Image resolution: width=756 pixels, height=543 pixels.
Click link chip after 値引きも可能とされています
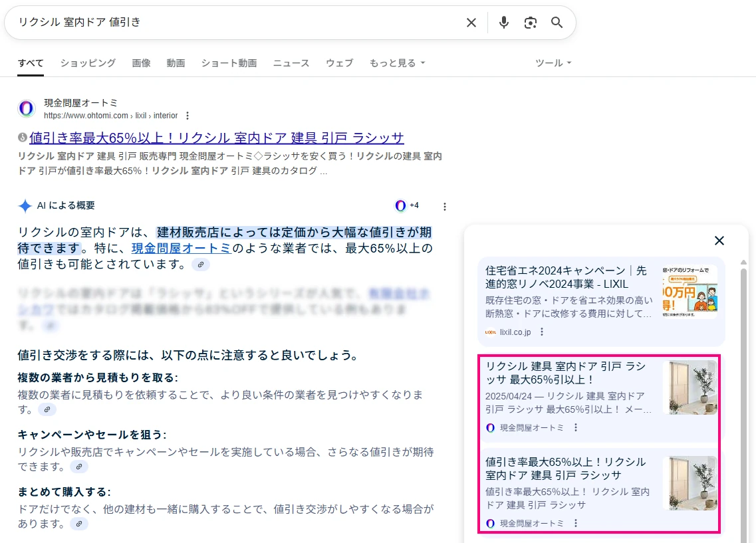[201, 265]
